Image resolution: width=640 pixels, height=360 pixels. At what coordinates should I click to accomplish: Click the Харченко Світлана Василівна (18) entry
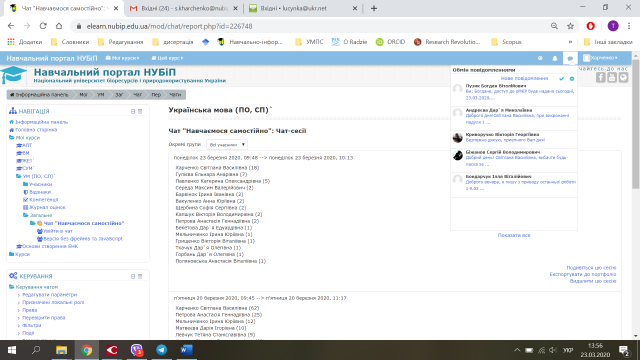point(217,168)
